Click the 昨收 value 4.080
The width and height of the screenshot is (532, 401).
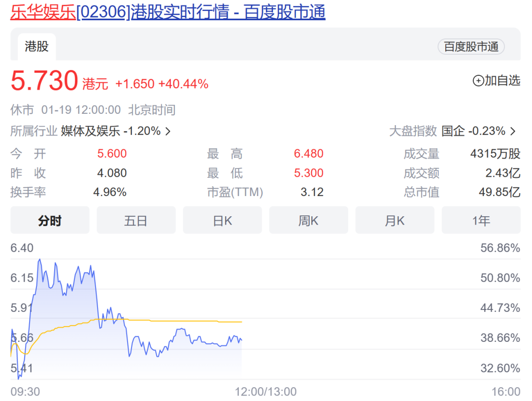click(112, 173)
